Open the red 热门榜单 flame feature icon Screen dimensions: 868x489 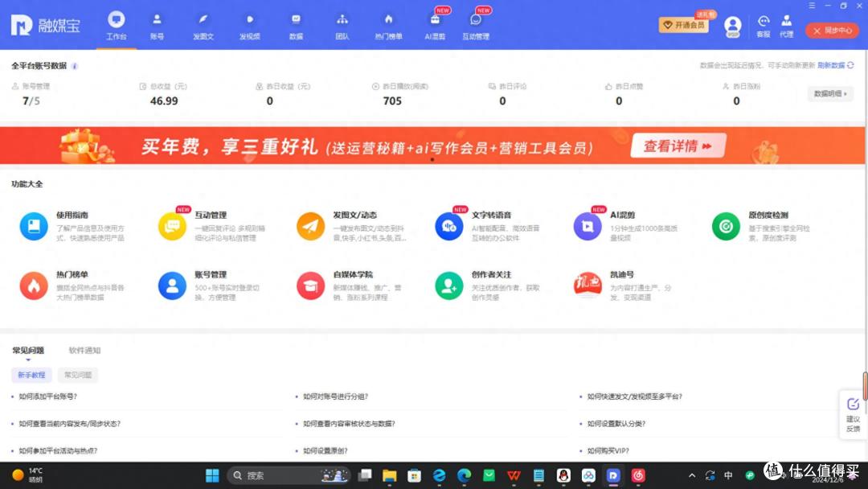click(x=34, y=286)
